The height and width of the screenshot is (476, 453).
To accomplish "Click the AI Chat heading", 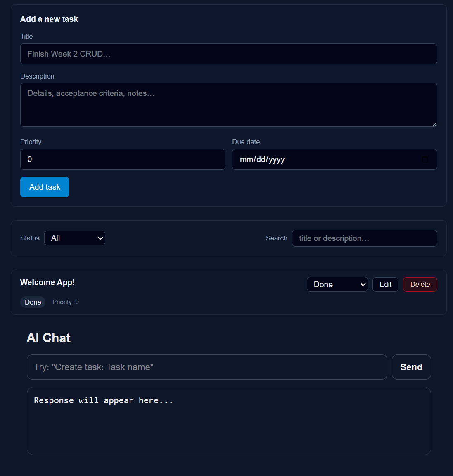I will click(48, 338).
